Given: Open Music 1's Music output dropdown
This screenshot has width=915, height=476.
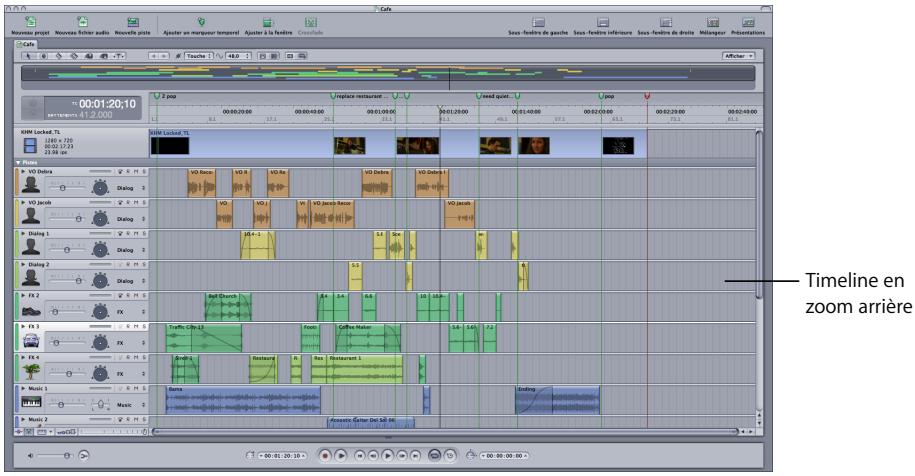Looking at the screenshot, I should click(x=130, y=404).
